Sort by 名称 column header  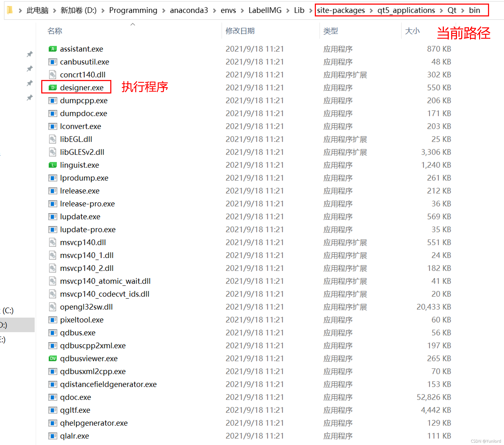click(55, 31)
